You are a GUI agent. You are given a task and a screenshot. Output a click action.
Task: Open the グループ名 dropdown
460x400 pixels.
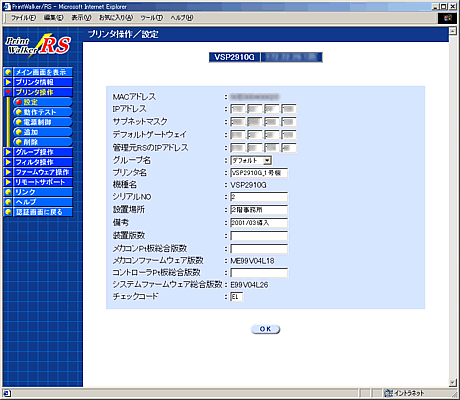[x=251, y=161]
